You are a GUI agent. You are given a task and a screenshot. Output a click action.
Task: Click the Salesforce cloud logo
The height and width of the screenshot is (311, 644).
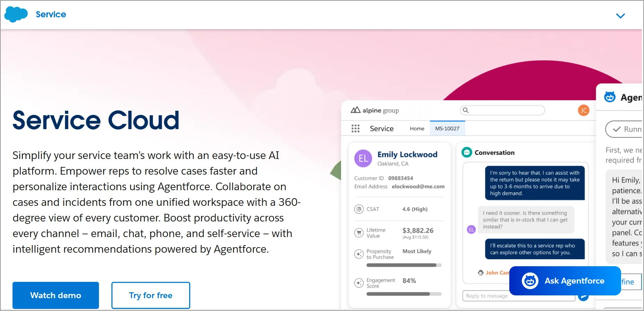click(x=16, y=14)
